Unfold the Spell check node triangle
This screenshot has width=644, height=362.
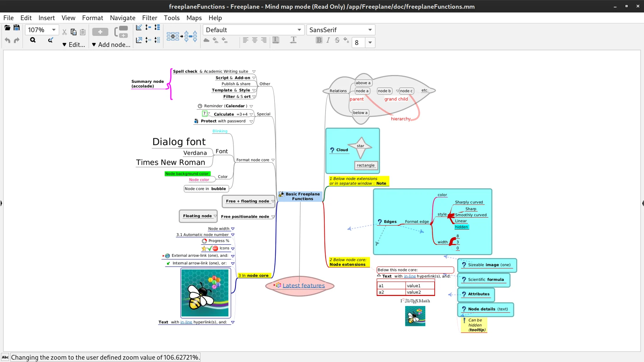pyautogui.click(x=254, y=71)
